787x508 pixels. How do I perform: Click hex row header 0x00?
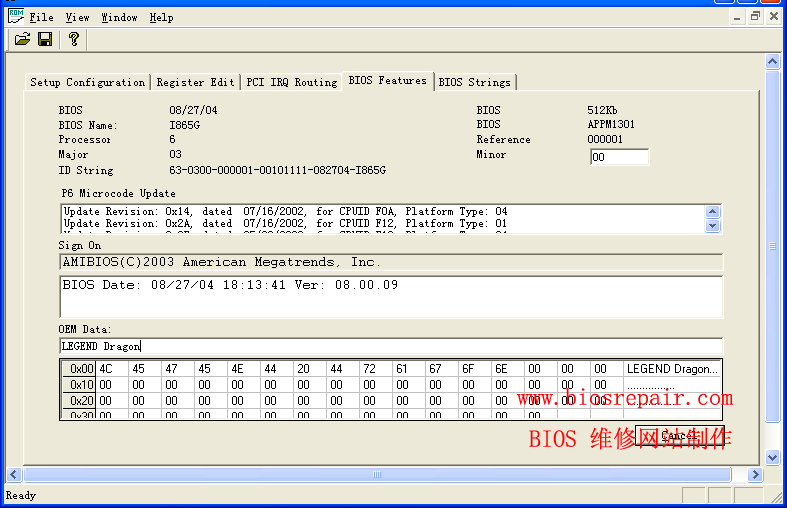point(79,369)
